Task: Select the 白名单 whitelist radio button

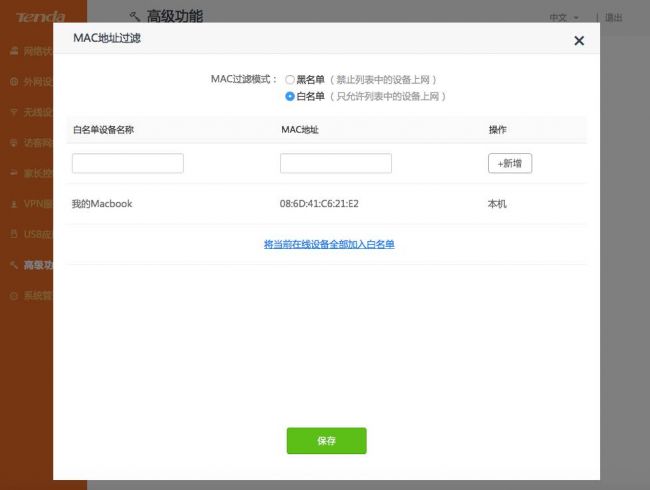Action: pos(290,96)
